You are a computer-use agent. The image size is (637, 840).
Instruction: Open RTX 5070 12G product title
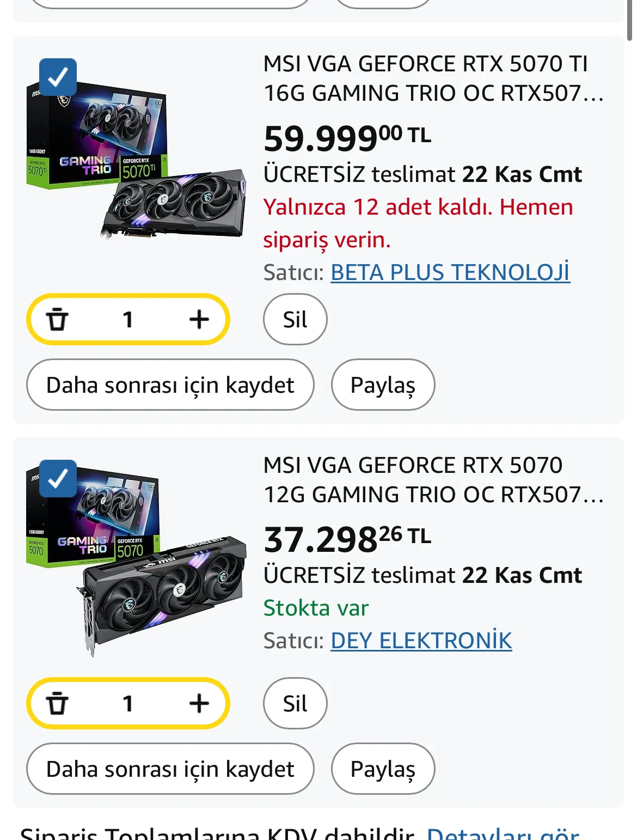[x=433, y=480]
